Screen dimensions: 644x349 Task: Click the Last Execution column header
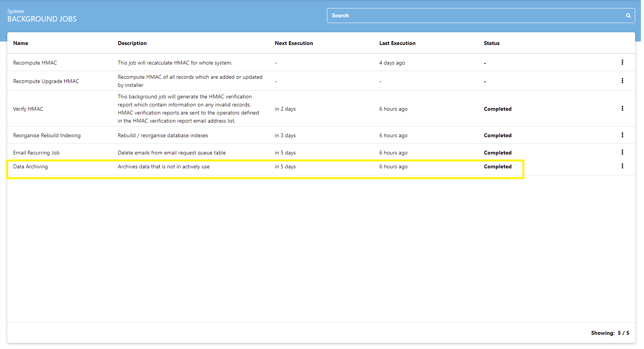click(x=397, y=43)
